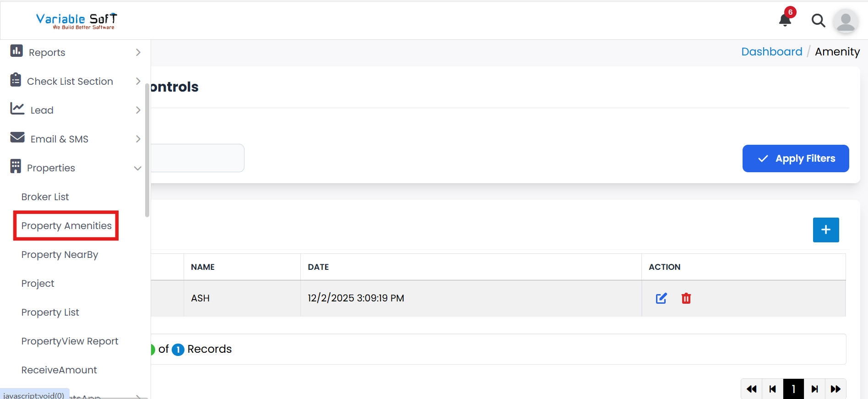Collapse the Properties menu

76,168
